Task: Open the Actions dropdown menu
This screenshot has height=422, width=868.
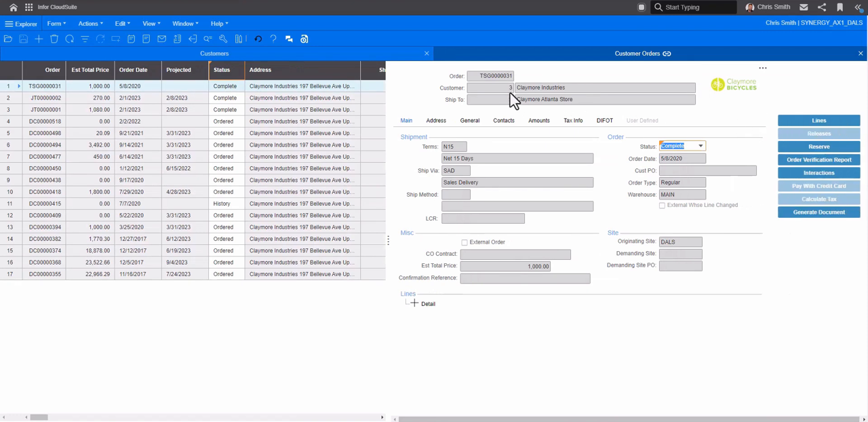Action: [90, 24]
